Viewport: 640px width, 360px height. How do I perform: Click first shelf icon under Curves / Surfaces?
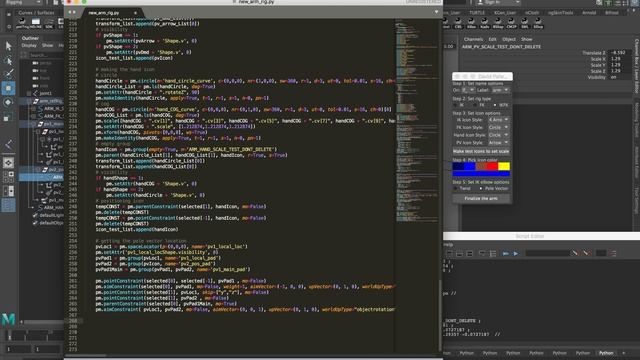pos(22,22)
